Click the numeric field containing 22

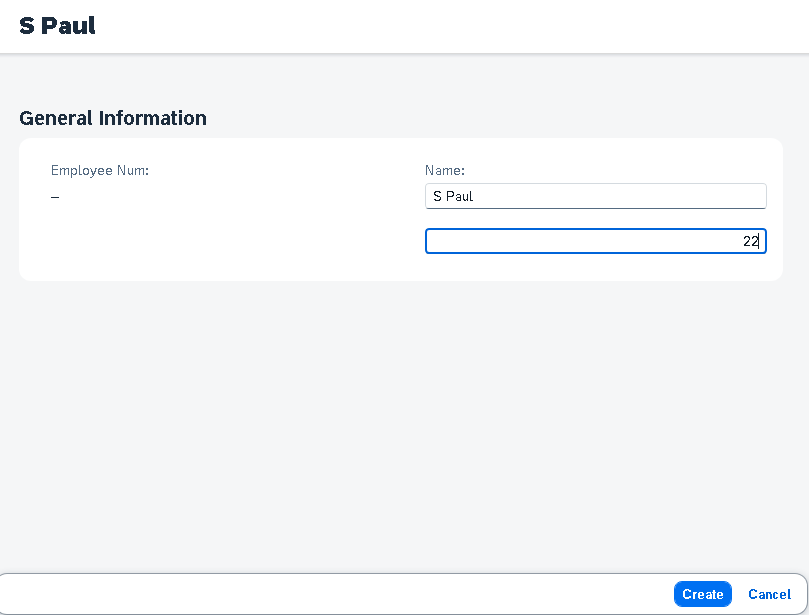595,241
